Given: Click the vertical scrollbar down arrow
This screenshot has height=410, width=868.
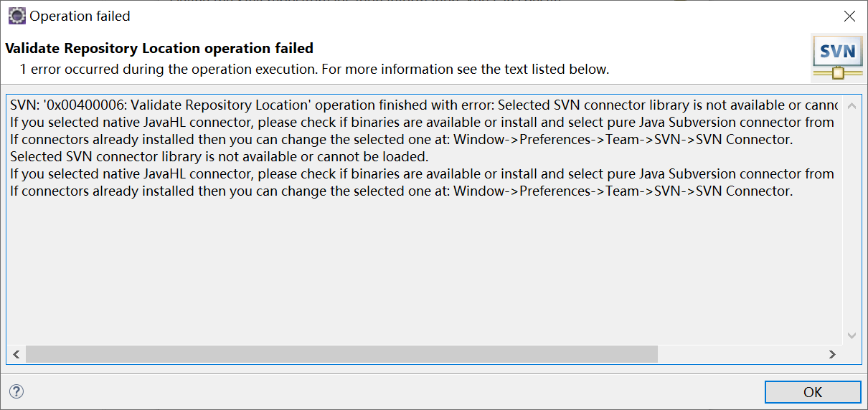Looking at the screenshot, I should (x=852, y=335).
